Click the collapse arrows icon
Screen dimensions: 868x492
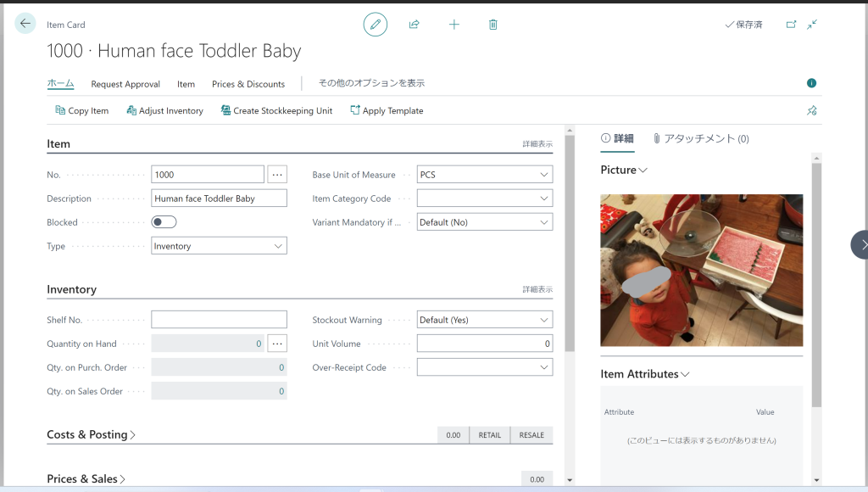tap(812, 25)
